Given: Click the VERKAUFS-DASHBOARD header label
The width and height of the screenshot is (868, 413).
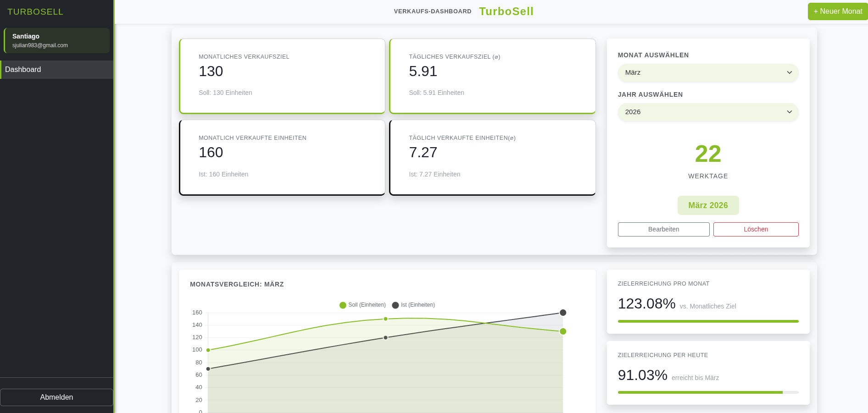Looking at the screenshot, I should point(433,11).
